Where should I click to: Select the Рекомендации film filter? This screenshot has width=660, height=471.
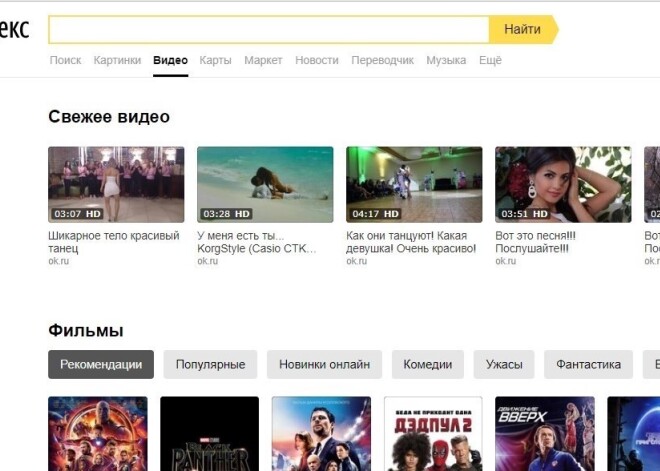[101, 364]
